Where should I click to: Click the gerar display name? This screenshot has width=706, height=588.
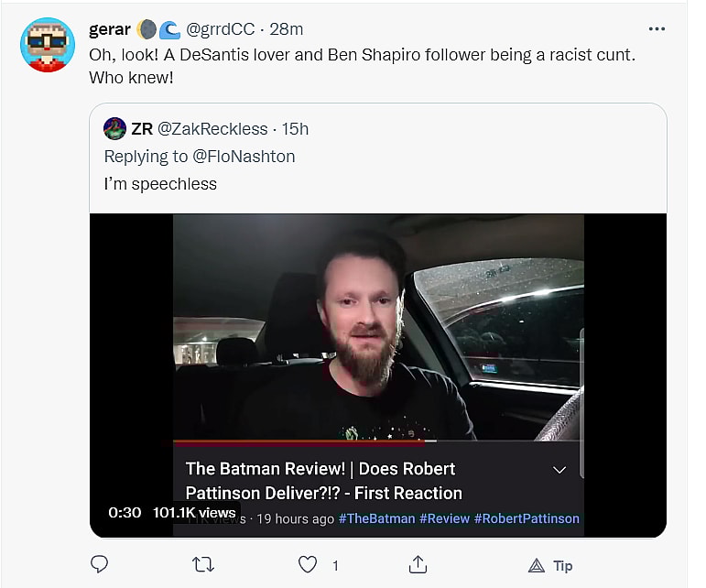coord(110,29)
